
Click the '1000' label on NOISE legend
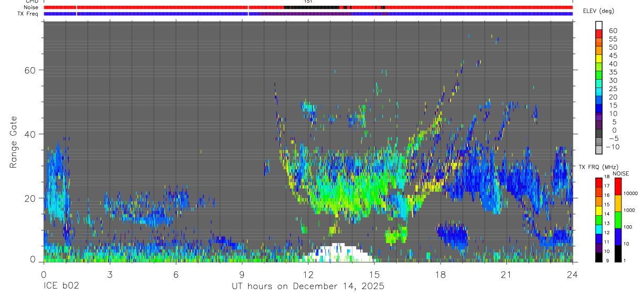pos(630,211)
